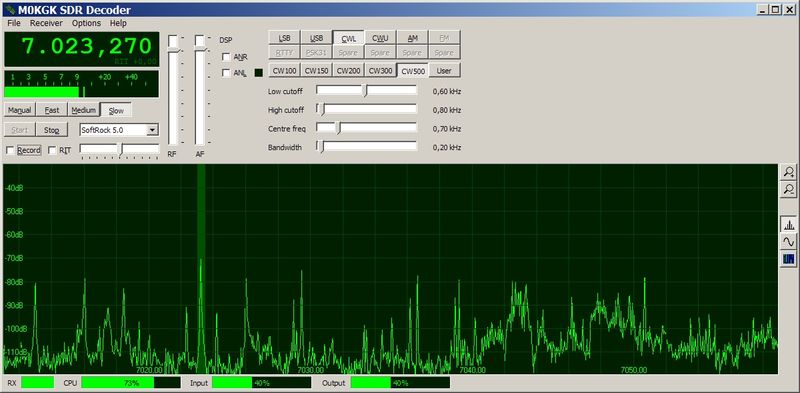Click the Low cutoff slider handle
The image size is (800, 393).
pos(364,91)
